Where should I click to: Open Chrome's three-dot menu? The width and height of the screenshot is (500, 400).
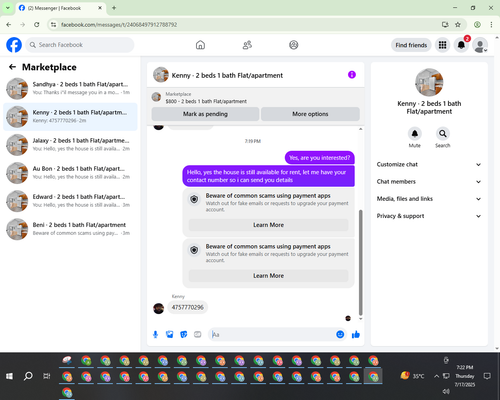coord(491,25)
